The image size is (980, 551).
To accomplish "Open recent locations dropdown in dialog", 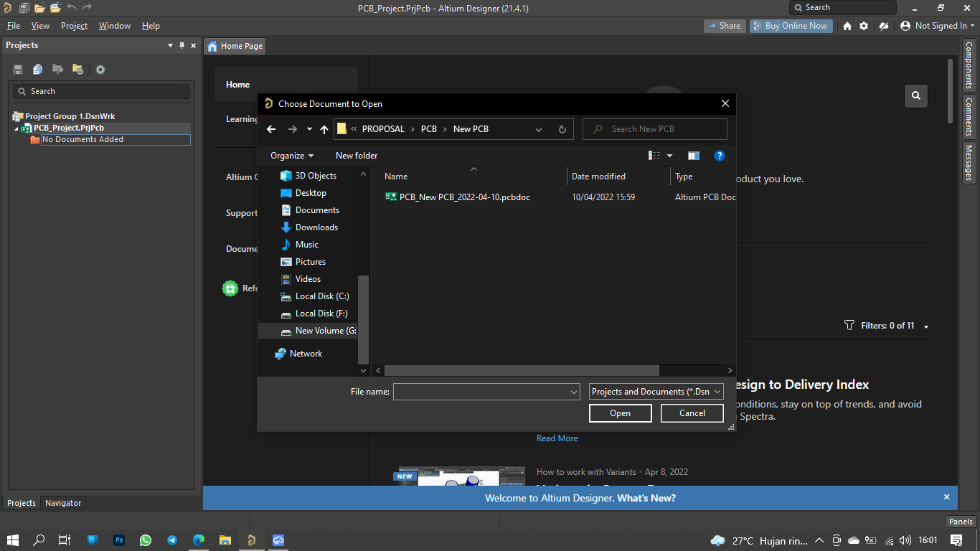I will point(309,129).
